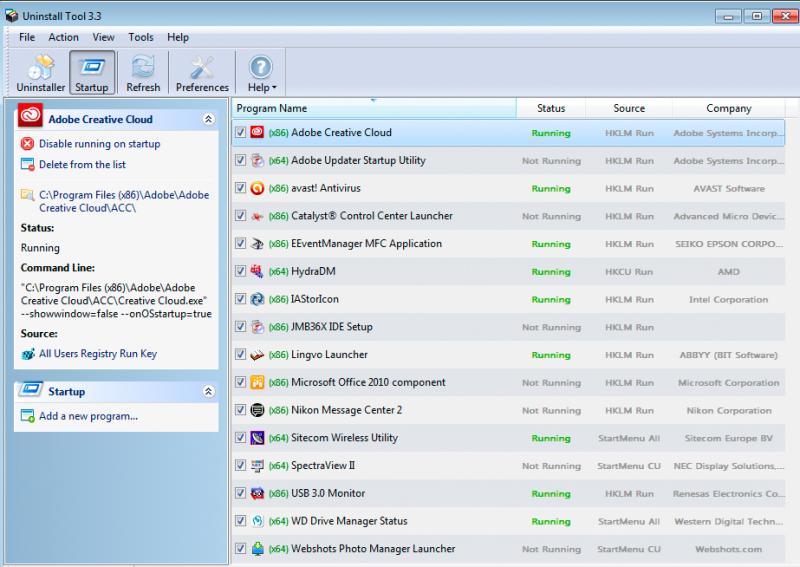Click the Intel Corporation company cell

pyautogui.click(x=729, y=300)
